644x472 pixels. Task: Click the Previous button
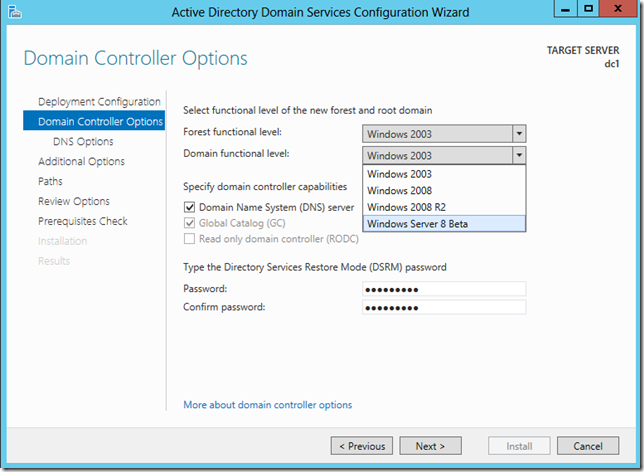click(x=362, y=446)
